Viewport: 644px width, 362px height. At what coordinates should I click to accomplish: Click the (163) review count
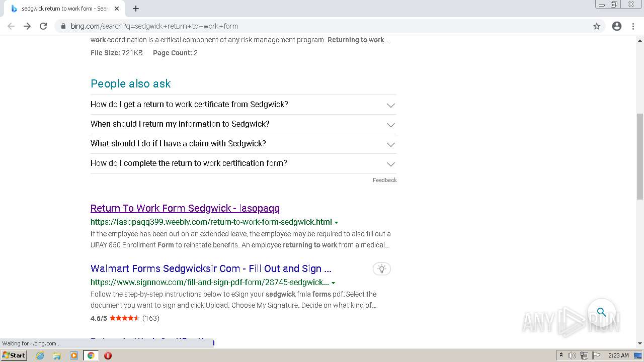click(x=151, y=318)
